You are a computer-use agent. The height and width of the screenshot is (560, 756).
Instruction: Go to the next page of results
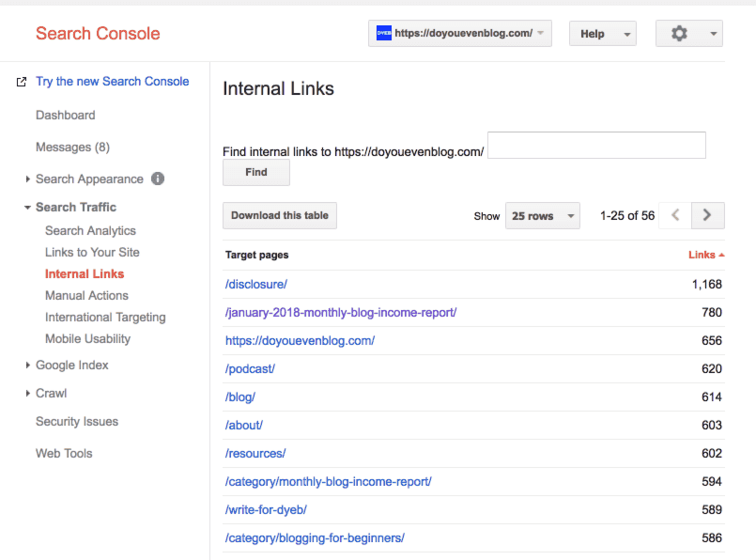[x=707, y=215]
